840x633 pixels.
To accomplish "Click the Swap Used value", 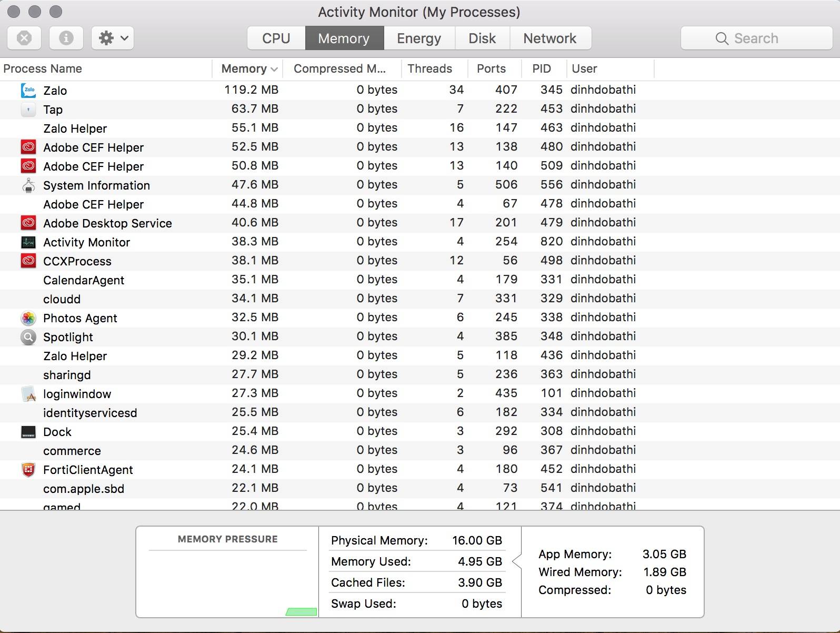I will [x=482, y=604].
